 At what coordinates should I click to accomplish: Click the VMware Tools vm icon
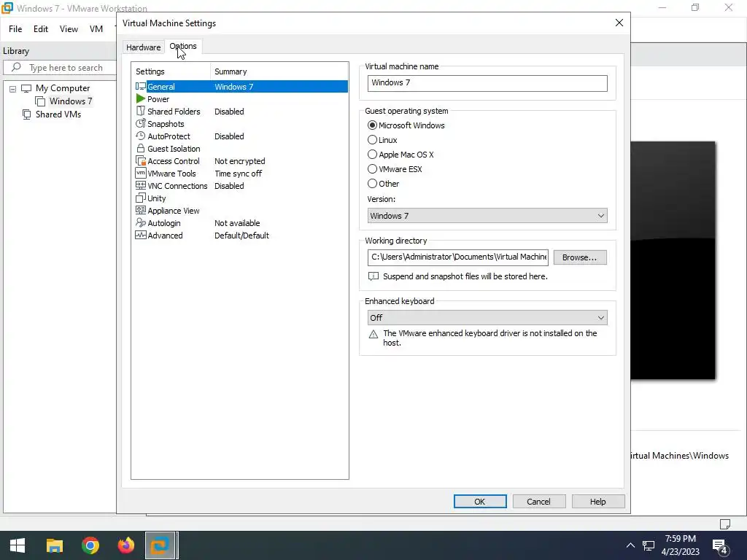pyautogui.click(x=141, y=173)
